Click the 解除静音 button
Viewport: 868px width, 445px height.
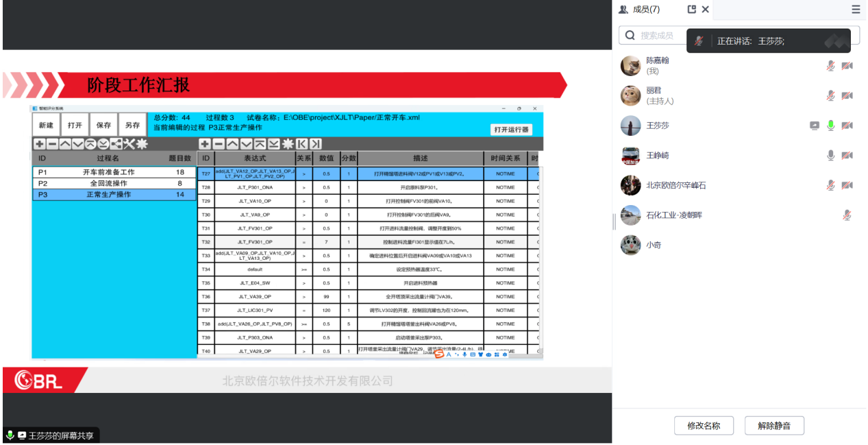click(x=774, y=426)
